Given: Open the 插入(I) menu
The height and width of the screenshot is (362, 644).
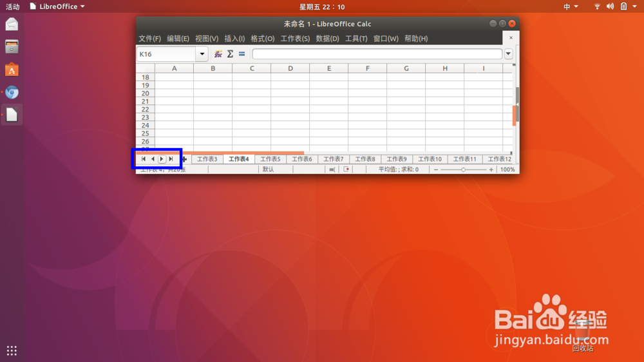Looking at the screenshot, I should pos(234,39).
